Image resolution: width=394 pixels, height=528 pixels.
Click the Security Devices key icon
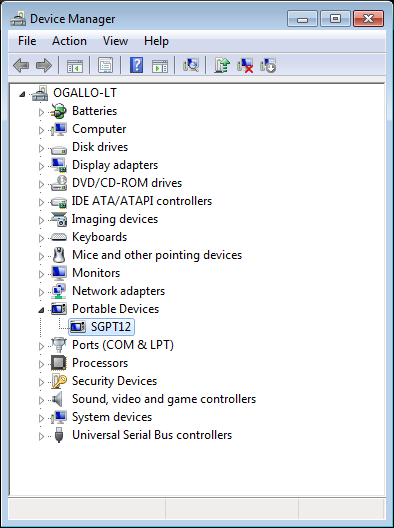(x=59, y=381)
